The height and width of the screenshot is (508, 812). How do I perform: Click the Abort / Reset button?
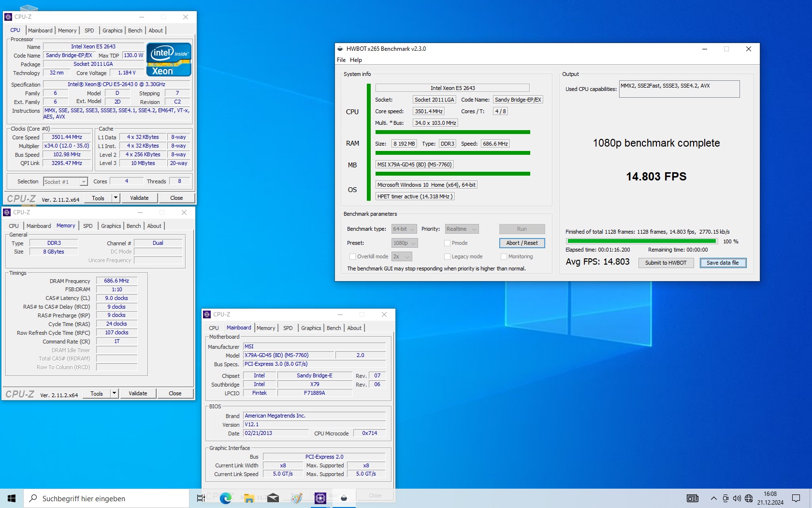pyautogui.click(x=522, y=243)
